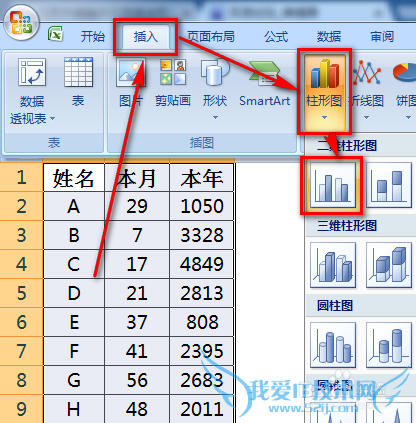416x423 pixels.
Task: Select row header 8
Action: pyautogui.click(x=21, y=380)
